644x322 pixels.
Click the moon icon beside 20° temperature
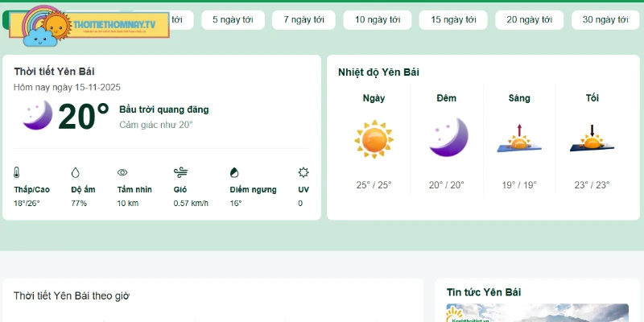point(38,115)
